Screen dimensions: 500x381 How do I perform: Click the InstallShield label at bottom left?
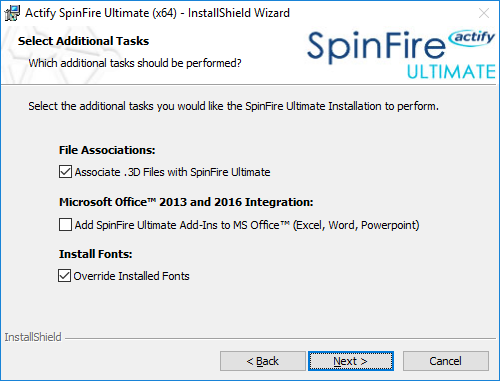pyautogui.click(x=33, y=337)
